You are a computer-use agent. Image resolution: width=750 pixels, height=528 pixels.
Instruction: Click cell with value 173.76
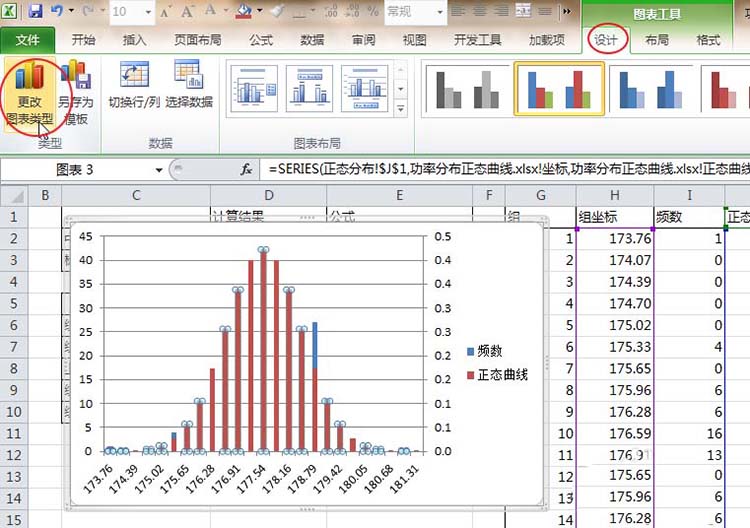pos(615,238)
